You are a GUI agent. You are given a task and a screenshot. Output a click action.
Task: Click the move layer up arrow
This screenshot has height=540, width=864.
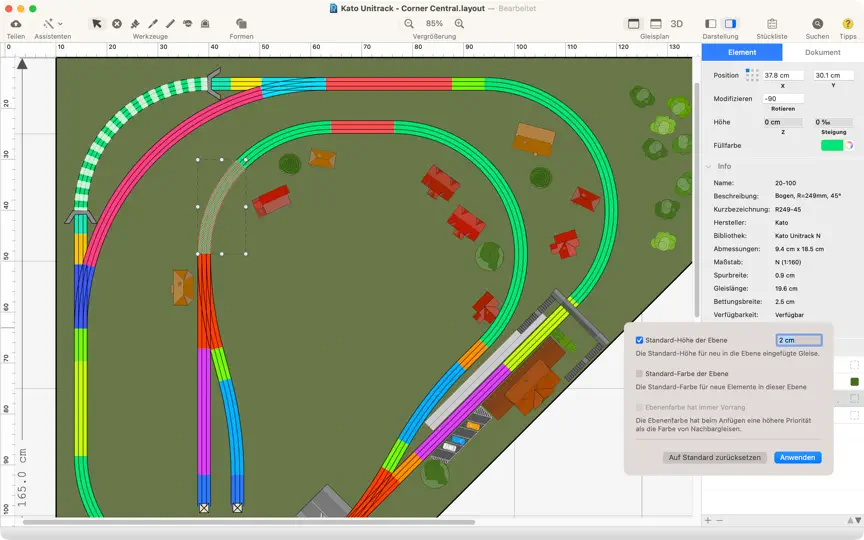pos(850,520)
